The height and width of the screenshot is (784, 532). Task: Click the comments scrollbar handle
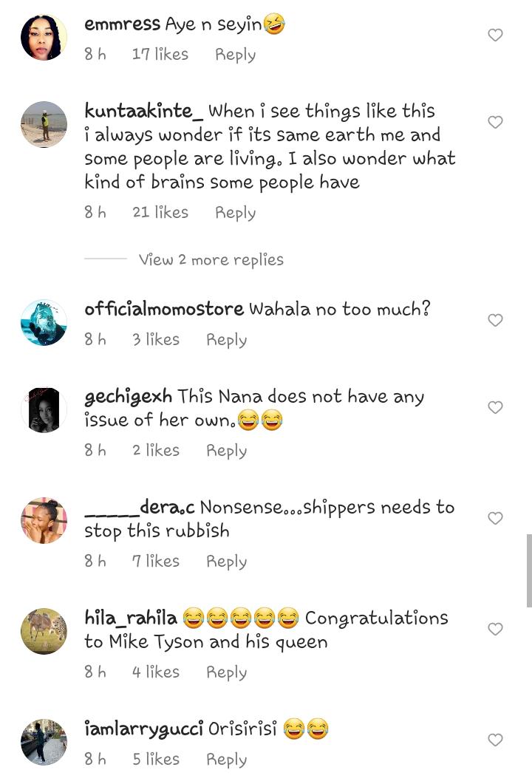(x=528, y=570)
